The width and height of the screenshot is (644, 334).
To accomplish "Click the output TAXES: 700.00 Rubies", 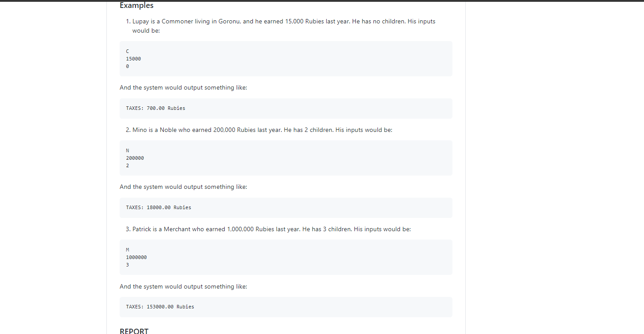I will 155,108.
